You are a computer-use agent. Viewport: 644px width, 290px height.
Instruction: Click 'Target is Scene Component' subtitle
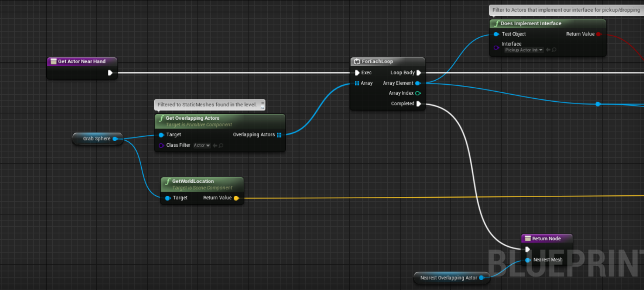coord(202,188)
